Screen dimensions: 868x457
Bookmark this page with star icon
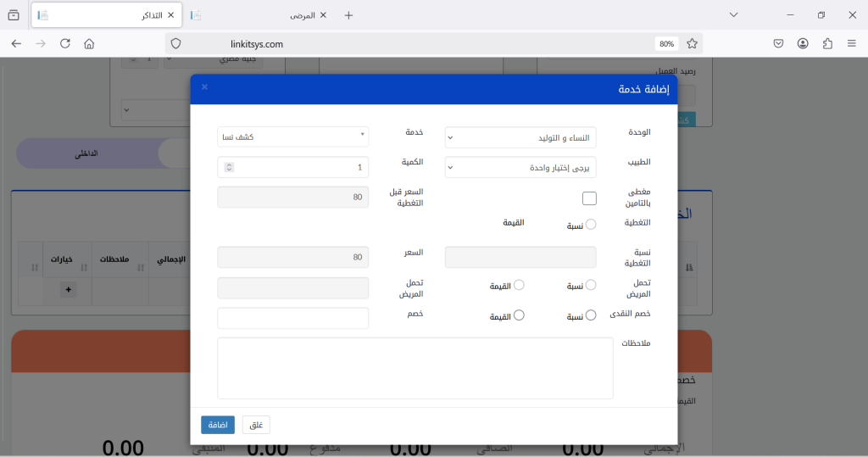[692, 43]
